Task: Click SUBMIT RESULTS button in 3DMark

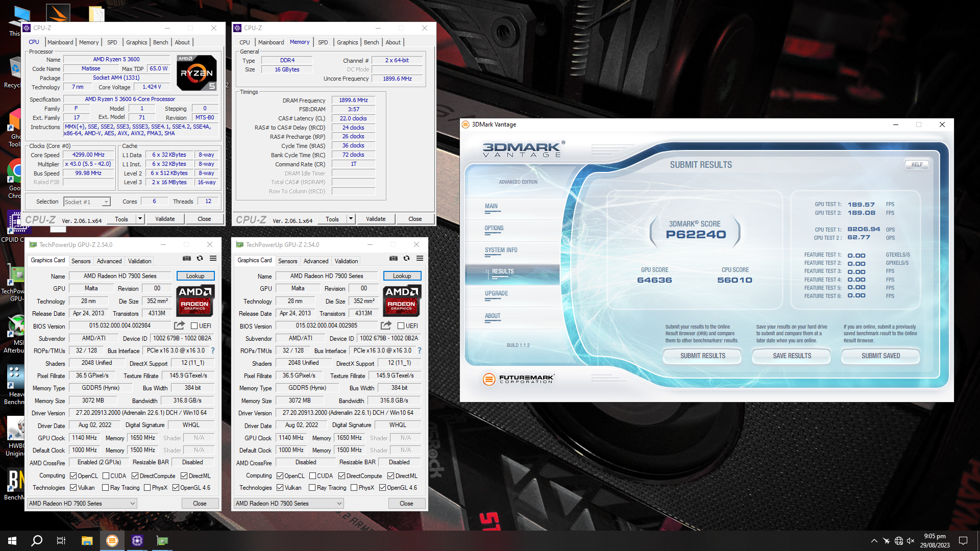Action: (x=702, y=356)
